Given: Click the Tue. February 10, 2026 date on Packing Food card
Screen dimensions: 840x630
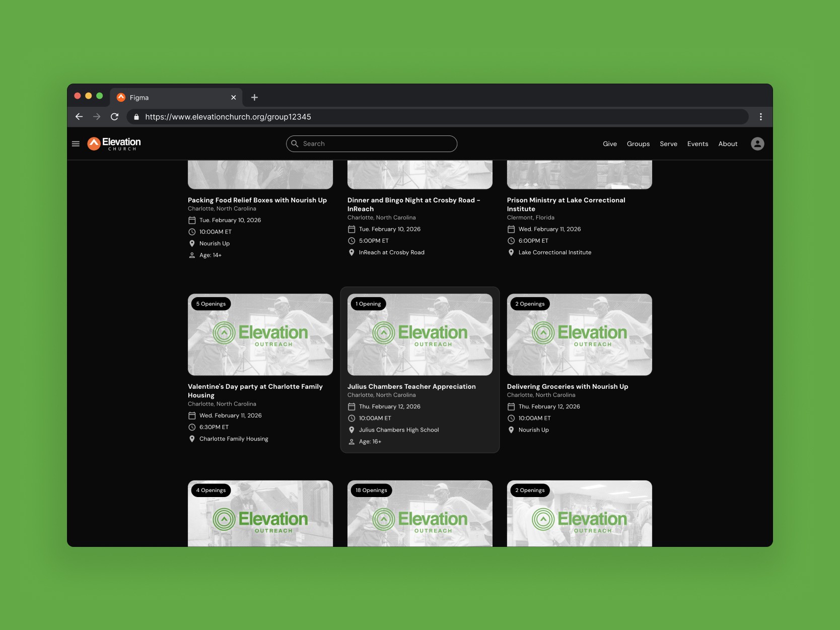Looking at the screenshot, I should point(230,220).
